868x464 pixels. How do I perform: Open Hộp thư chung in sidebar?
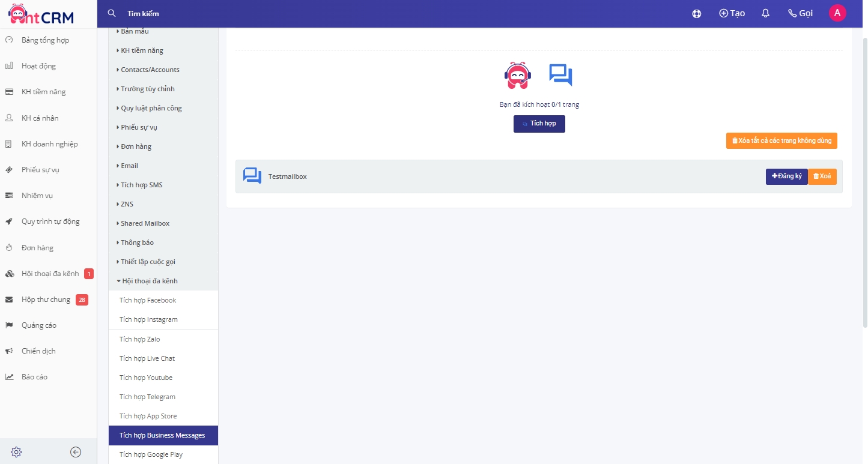point(46,300)
